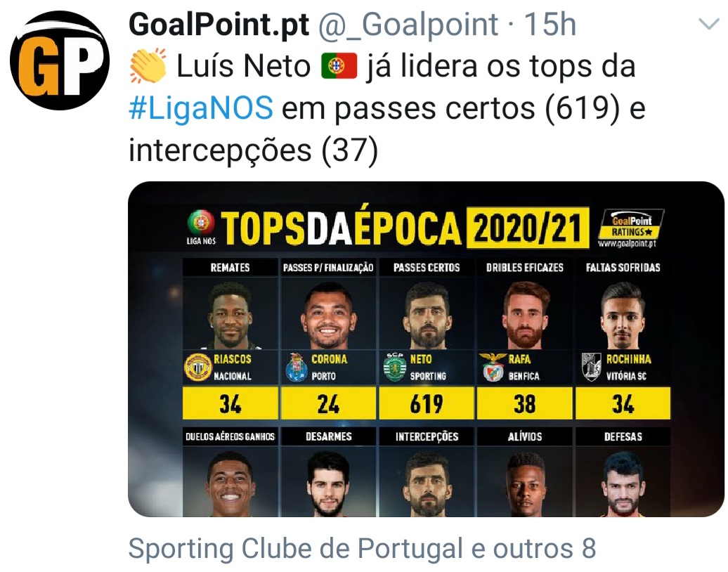Click Rafa photo under Dribles Eficazes
Screen dimensions: 728x572
point(525,315)
